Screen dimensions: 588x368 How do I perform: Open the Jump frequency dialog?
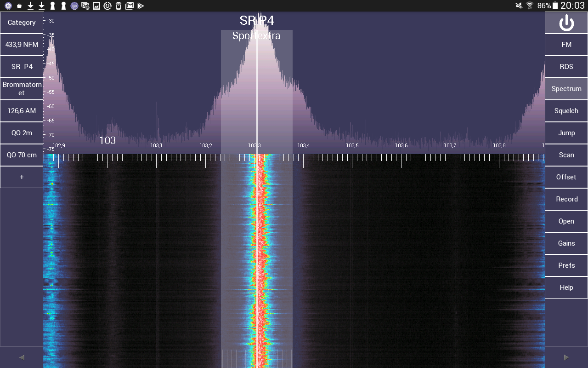566,133
